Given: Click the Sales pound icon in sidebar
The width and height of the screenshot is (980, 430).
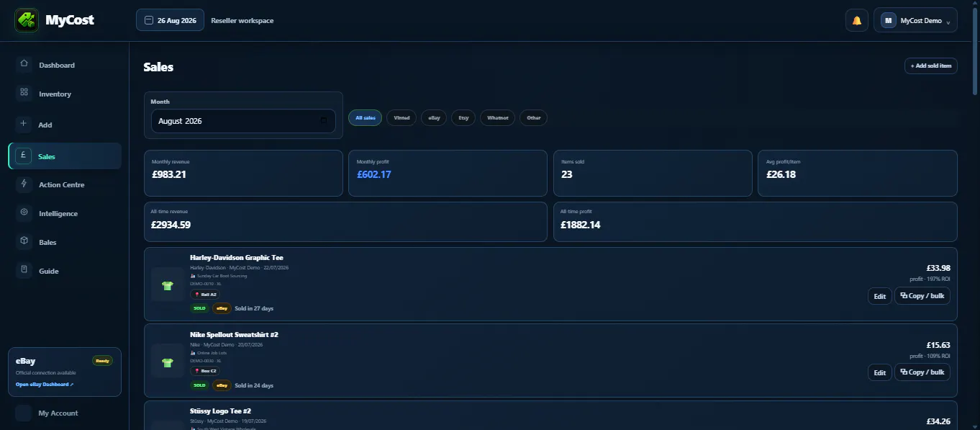Looking at the screenshot, I should pyautogui.click(x=24, y=156).
